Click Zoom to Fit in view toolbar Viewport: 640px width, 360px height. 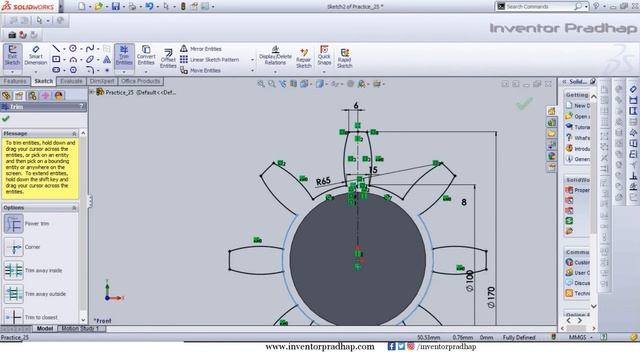coord(261,84)
